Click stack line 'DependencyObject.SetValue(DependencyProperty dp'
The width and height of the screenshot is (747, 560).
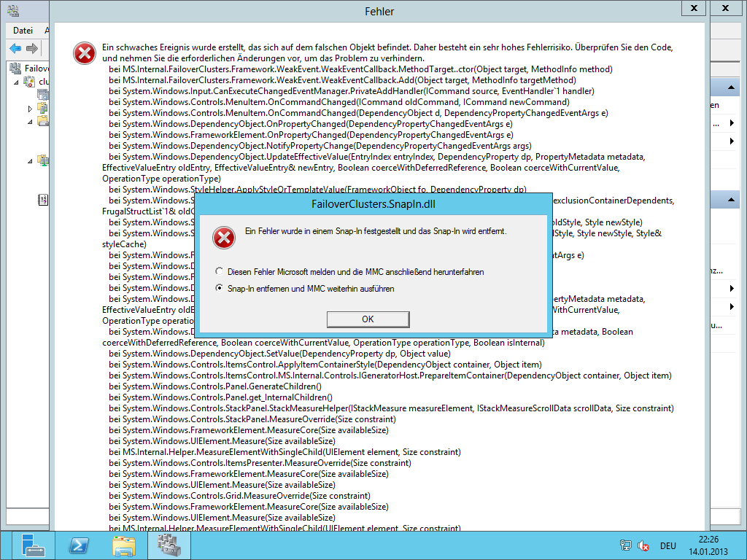coord(279,354)
